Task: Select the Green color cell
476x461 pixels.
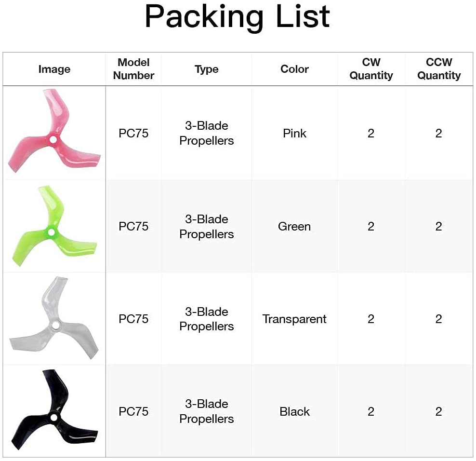Action: pyautogui.click(x=294, y=227)
